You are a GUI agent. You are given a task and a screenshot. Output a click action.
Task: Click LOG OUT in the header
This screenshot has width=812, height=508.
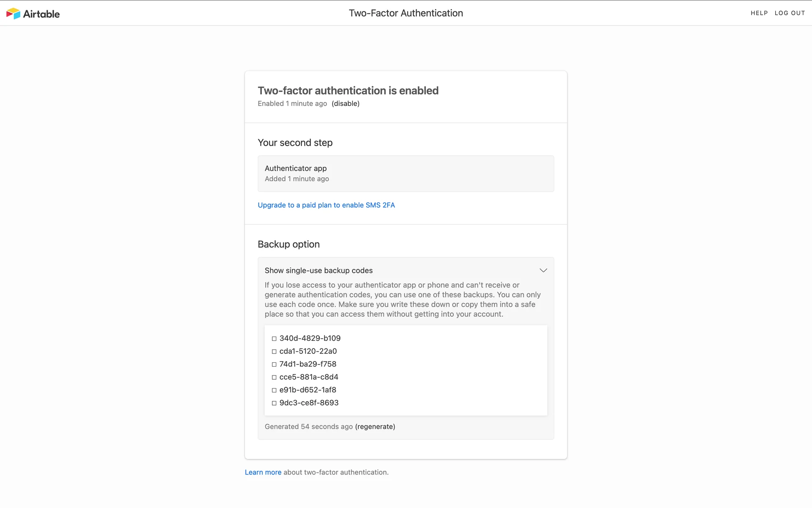(790, 13)
